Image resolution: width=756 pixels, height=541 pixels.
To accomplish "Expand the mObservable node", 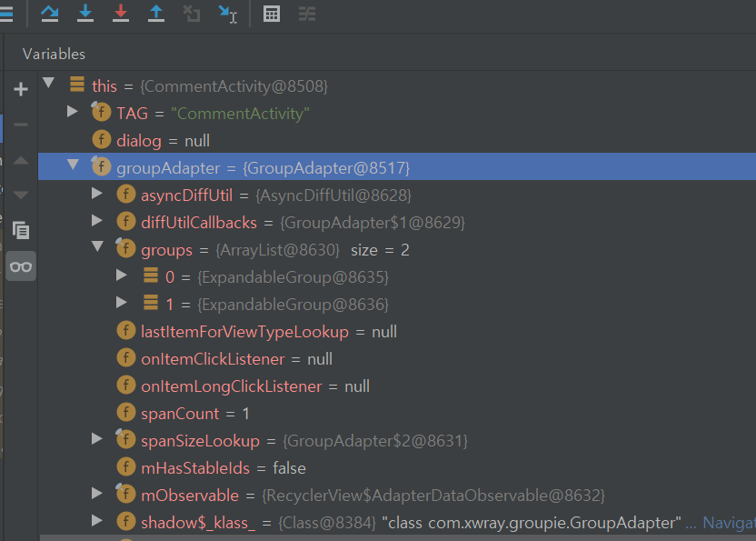I will coord(97,493).
